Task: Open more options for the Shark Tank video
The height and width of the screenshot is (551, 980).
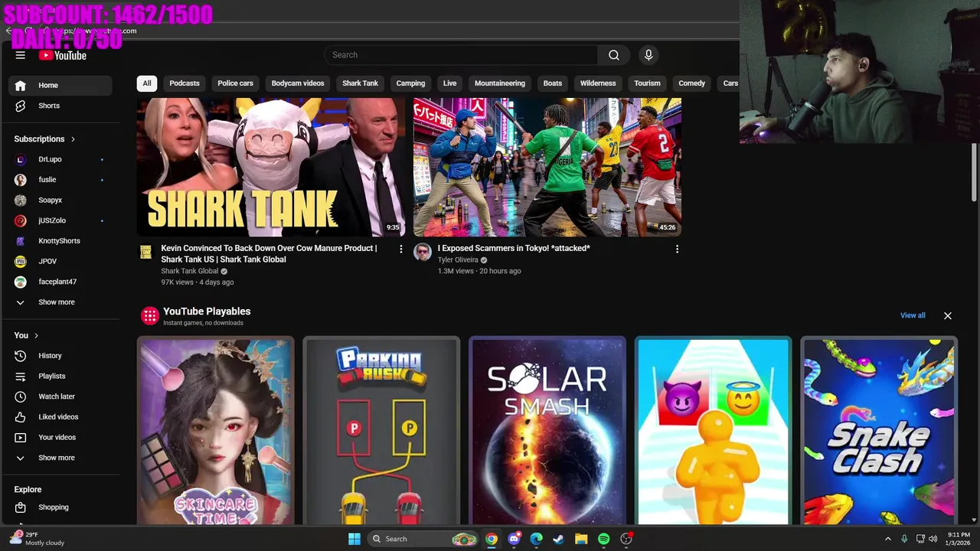Action: point(400,249)
